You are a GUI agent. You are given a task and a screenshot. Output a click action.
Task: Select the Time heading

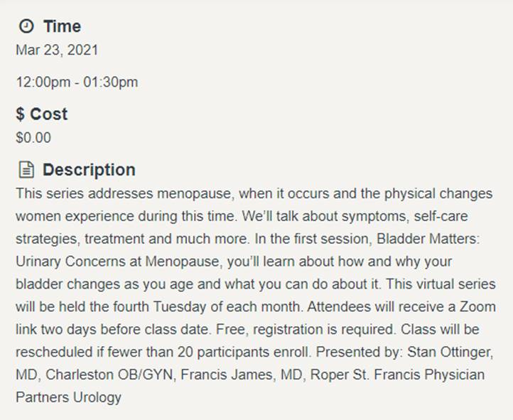62,26
